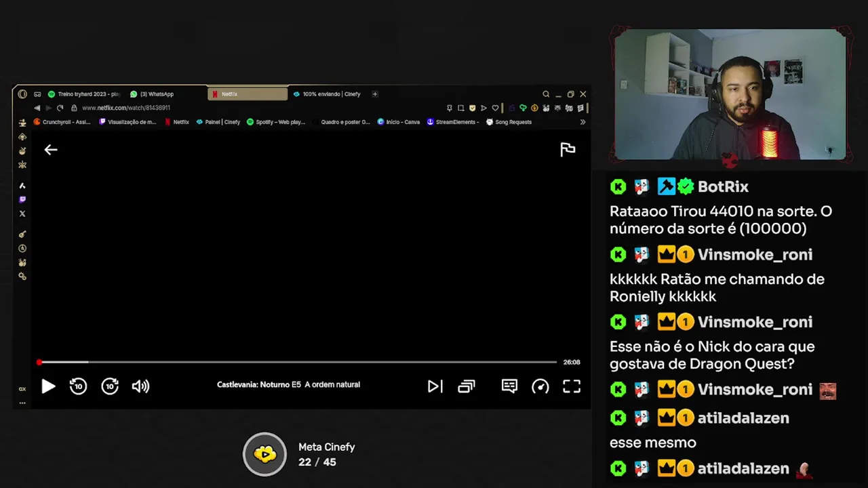Viewport: 868px width, 488px height.
Task: Take a snapshot with the capture icon
Action: pos(461,108)
